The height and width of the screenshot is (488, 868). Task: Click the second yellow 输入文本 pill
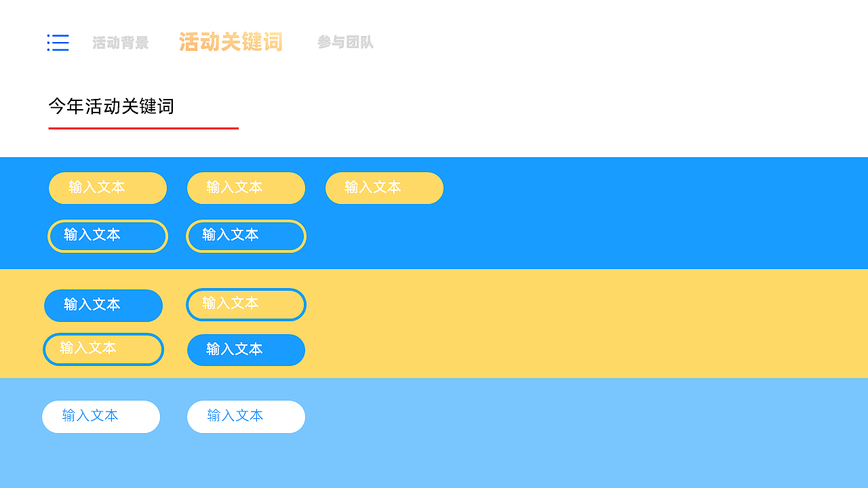[x=245, y=188]
